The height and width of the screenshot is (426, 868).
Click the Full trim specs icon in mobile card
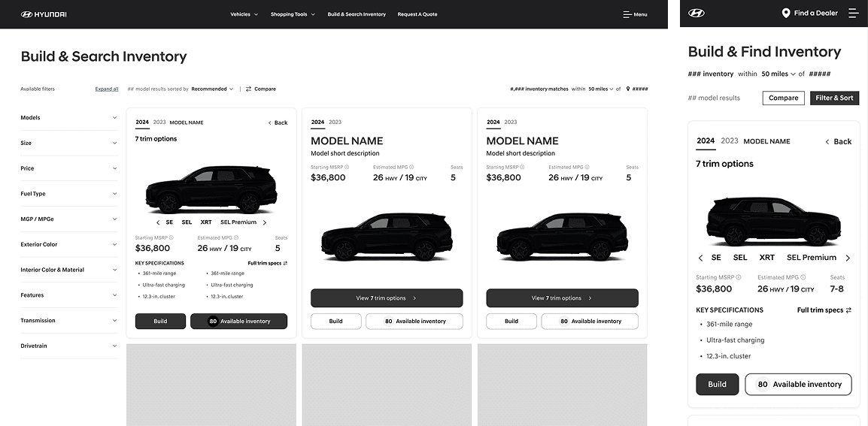(848, 310)
